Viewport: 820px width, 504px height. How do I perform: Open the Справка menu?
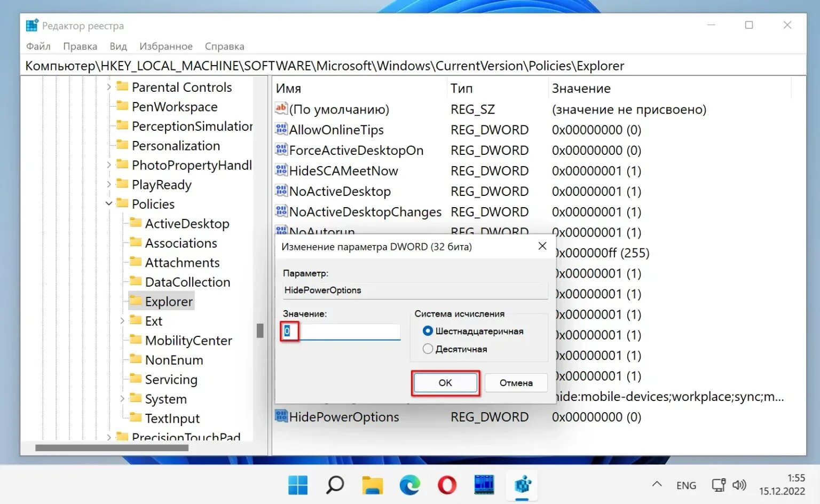click(x=224, y=46)
